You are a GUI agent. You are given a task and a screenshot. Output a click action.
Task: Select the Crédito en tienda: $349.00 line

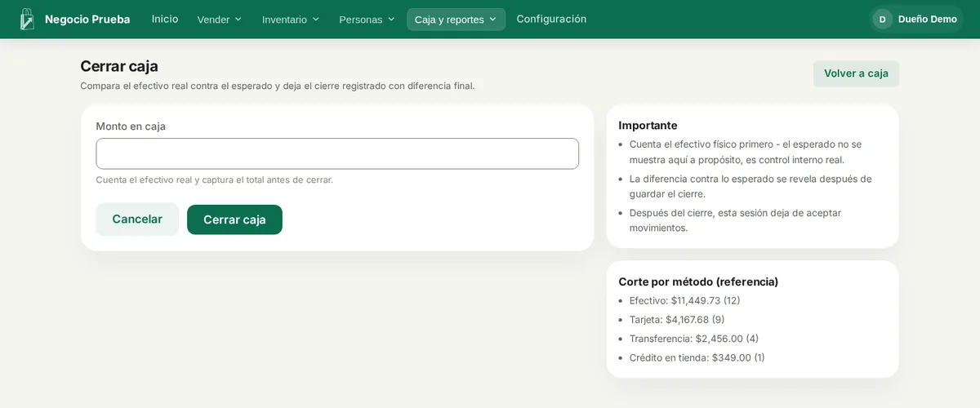click(x=697, y=357)
